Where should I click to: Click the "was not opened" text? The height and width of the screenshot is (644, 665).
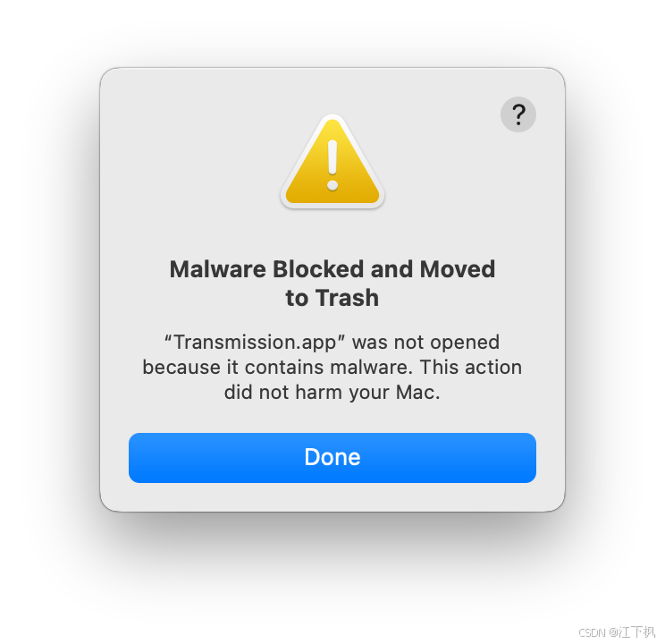coord(425,343)
